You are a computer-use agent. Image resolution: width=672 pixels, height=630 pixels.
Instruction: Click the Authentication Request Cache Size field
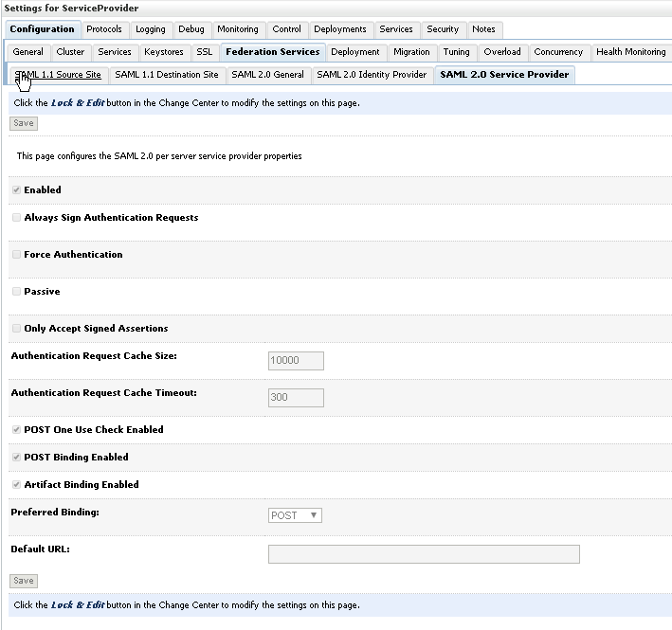[x=296, y=361]
